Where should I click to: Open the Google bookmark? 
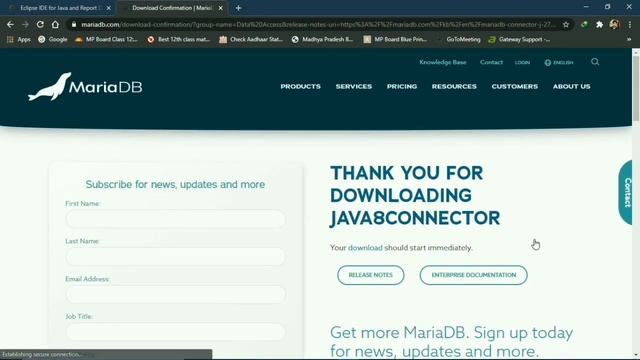53,40
